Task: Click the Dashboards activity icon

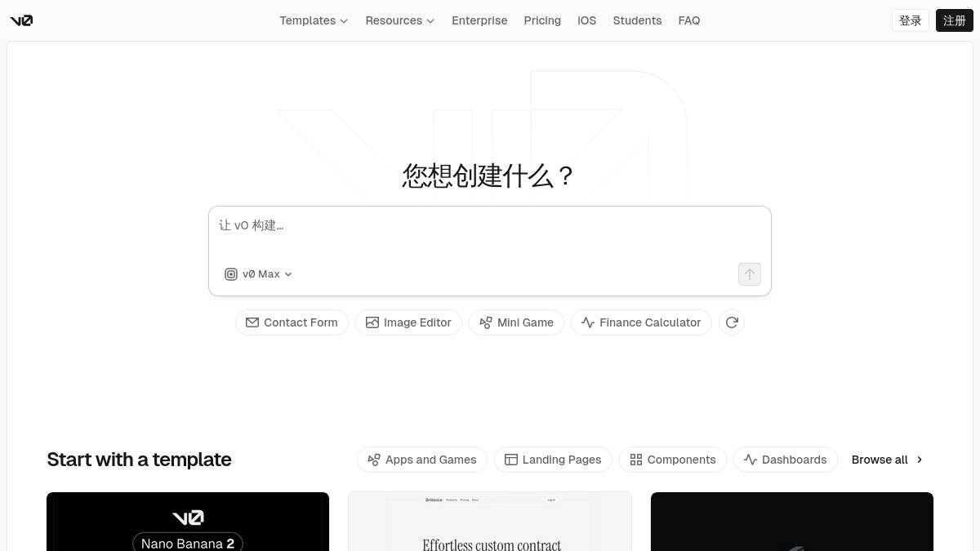Action: pos(751,460)
